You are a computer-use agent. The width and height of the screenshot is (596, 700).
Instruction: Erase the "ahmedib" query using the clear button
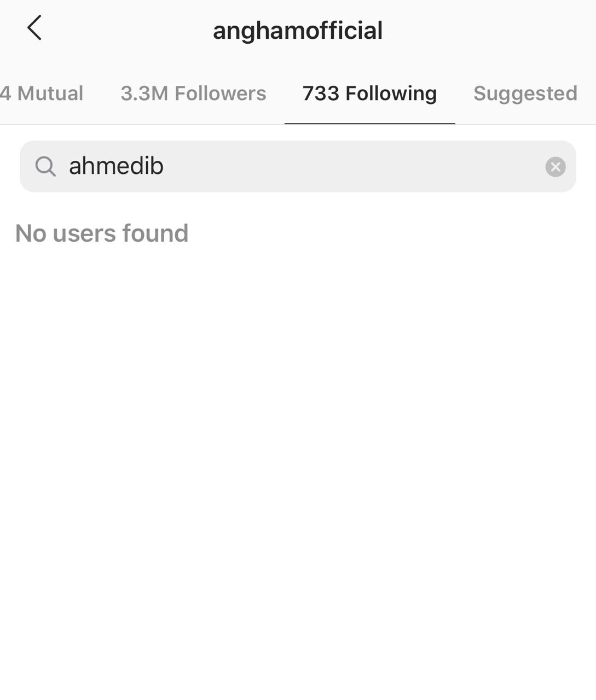(555, 167)
